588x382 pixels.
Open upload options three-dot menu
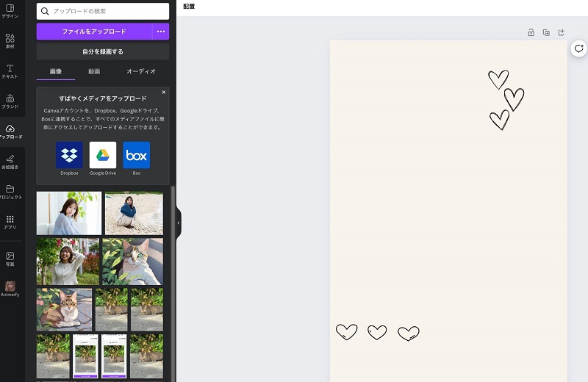pos(161,32)
